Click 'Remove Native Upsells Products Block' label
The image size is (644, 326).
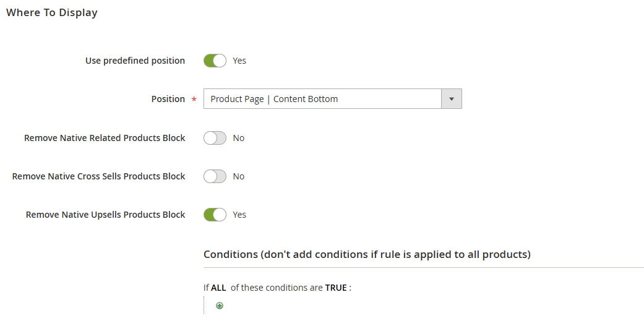click(x=105, y=215)
